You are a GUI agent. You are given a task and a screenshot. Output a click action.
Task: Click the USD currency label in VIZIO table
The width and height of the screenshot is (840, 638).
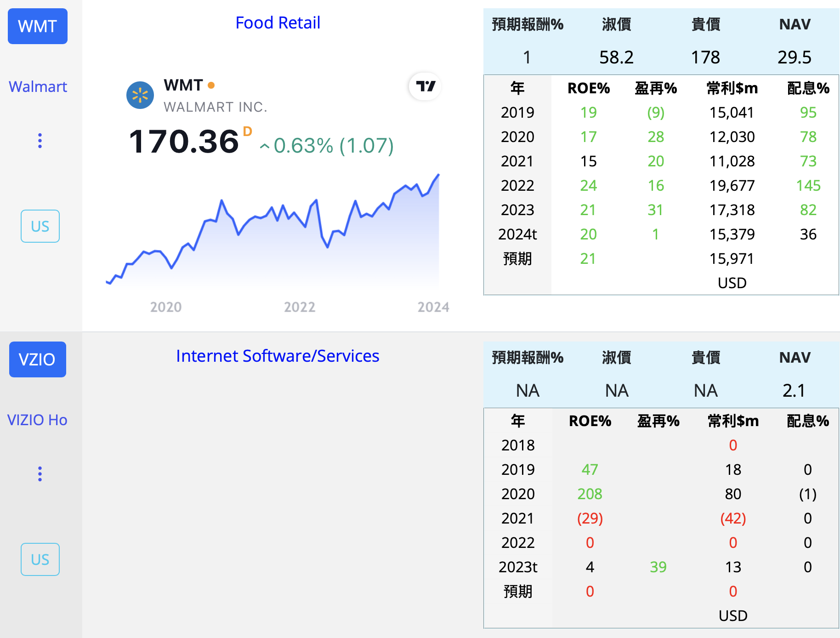coord(733,615)
